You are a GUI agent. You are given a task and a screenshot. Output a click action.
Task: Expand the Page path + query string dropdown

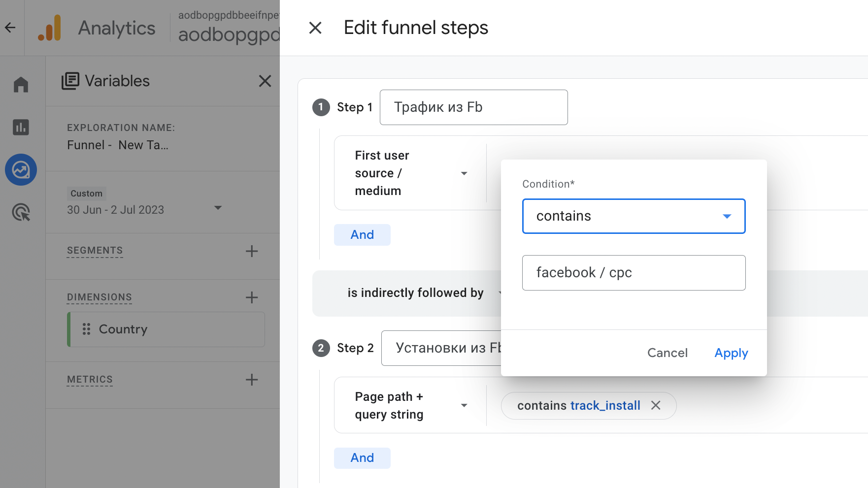point(464,405)
